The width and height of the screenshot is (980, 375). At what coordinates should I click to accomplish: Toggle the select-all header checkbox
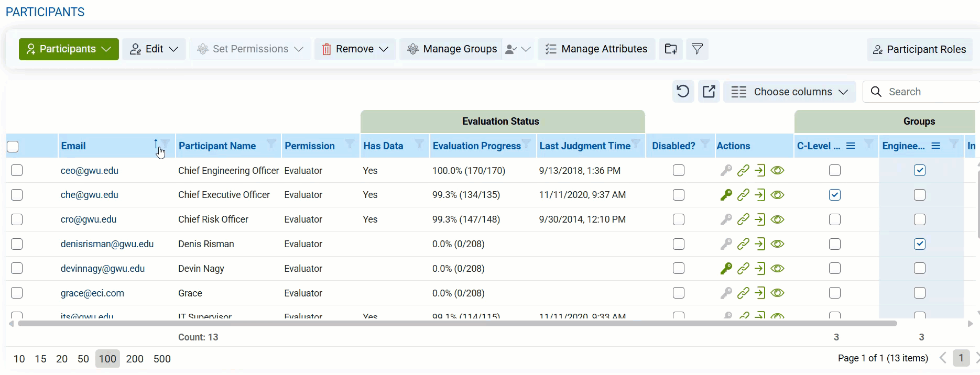[x=13, y=147]
